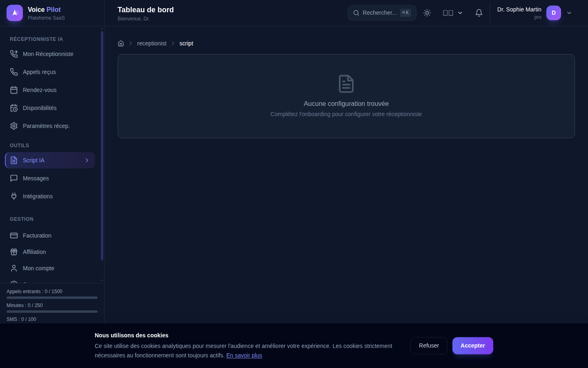588x368 pixels.
Task: Click the Mon compte user icon
Action: 14,268
